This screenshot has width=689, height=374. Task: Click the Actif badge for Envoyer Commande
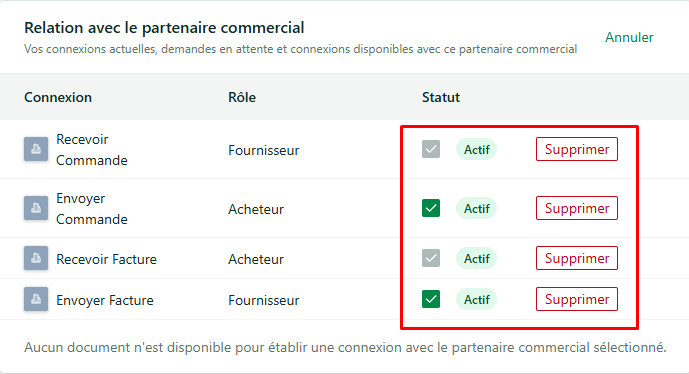coord(476,208)
